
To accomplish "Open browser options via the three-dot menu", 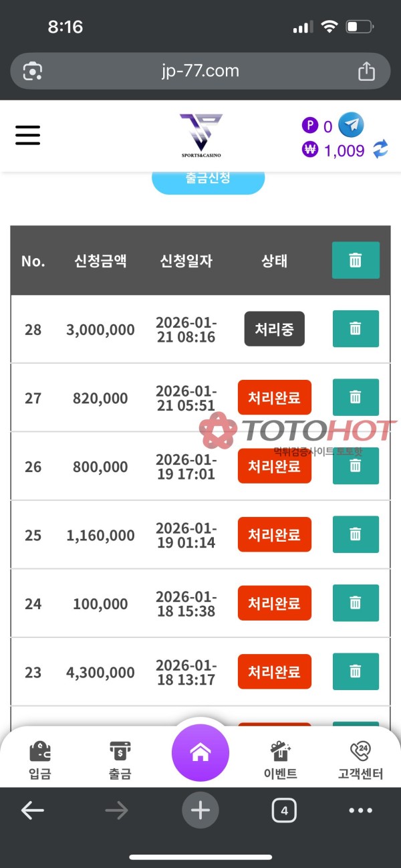I will click(361, 810).
